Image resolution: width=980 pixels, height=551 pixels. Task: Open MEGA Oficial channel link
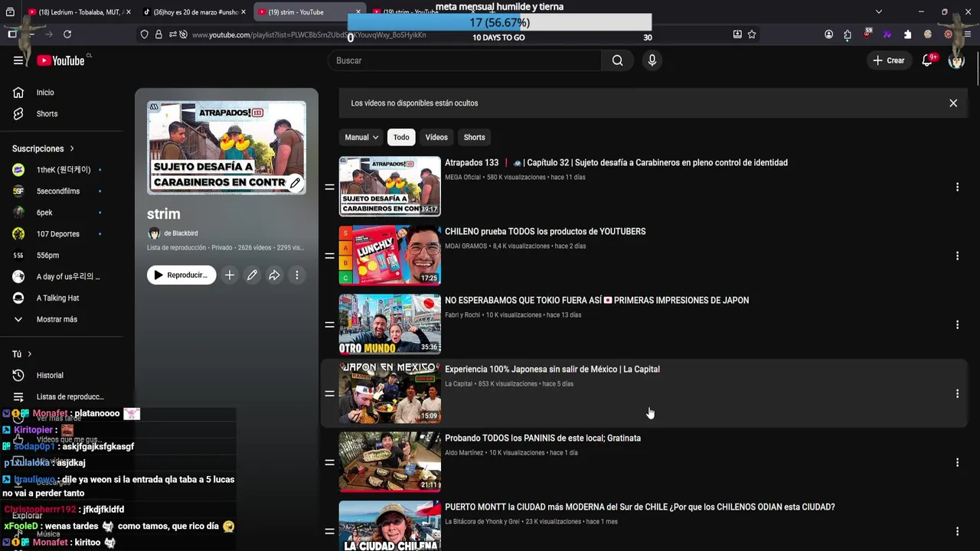(462, 178)
